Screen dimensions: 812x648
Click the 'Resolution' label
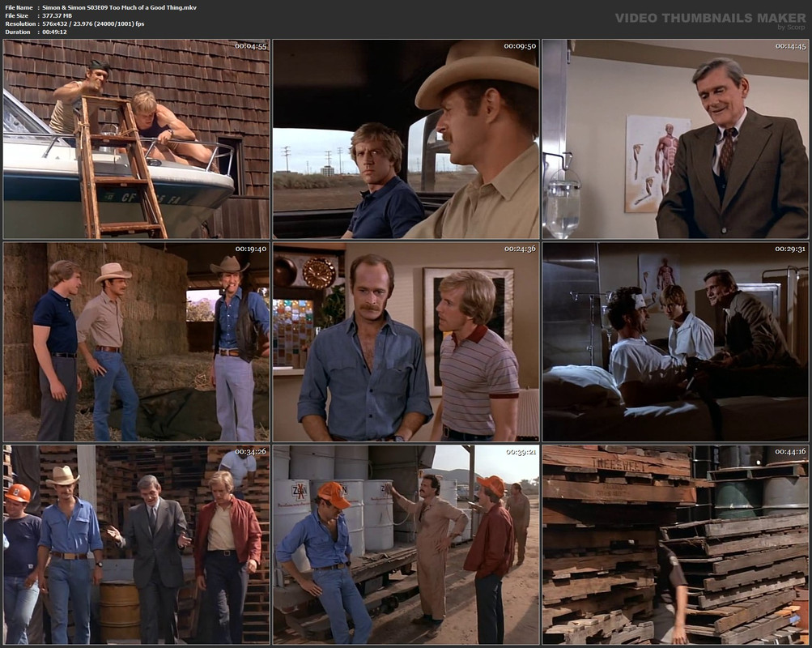coord(20,23)
